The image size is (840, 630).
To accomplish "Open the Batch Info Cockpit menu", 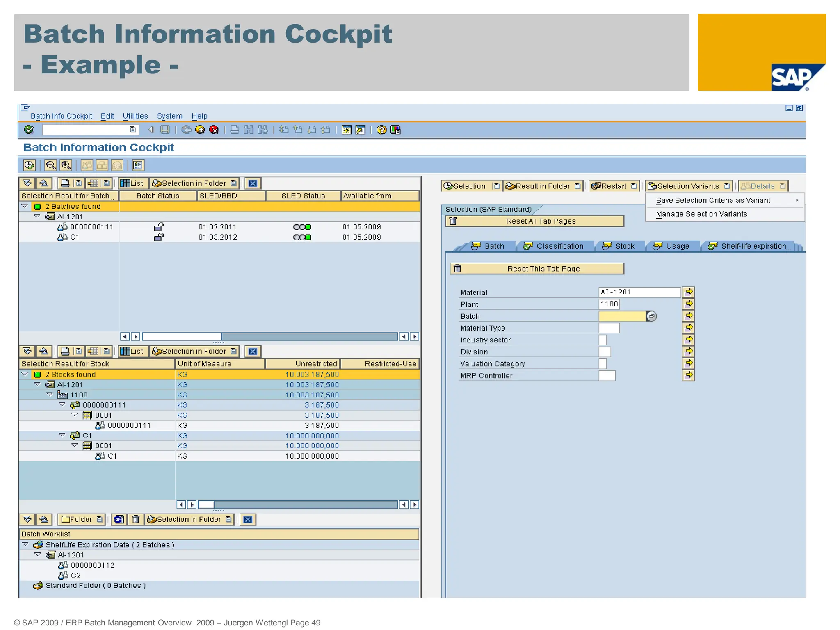I will 62,116.
